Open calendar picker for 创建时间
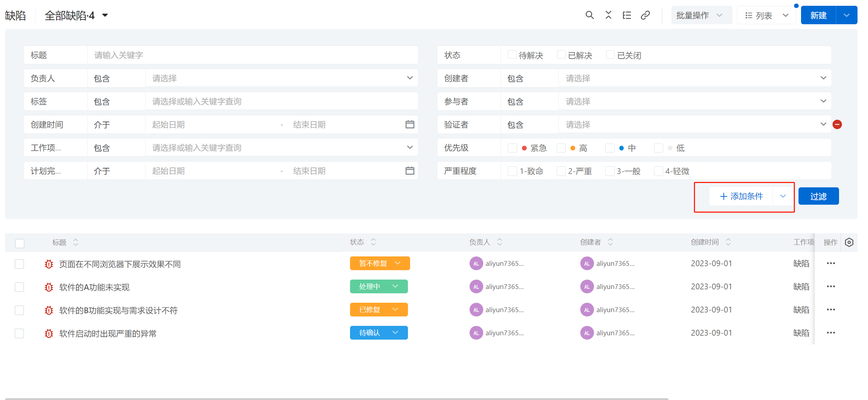This screenshot has height=400, width=868. [x=410, y=124]
